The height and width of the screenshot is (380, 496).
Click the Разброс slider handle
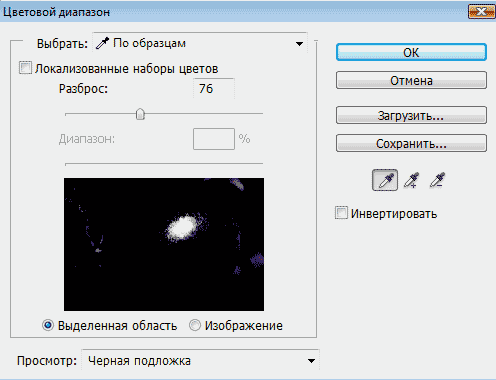140,114
